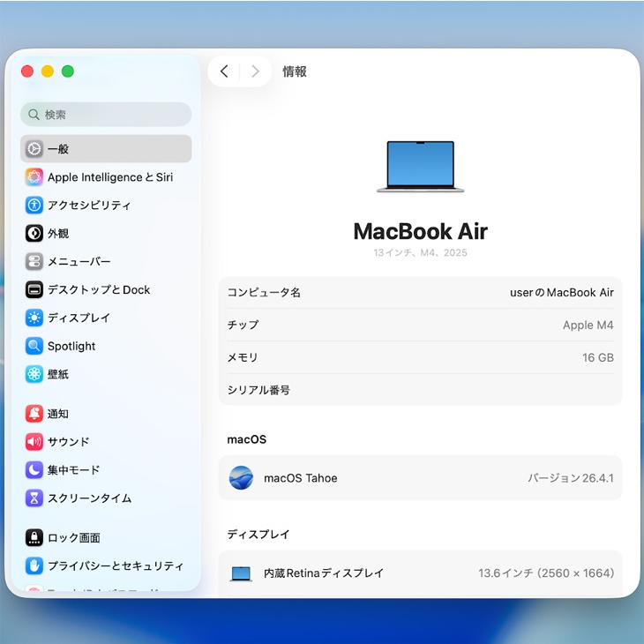Select the ディスプレイ sun icon

[x=34, y=318]
